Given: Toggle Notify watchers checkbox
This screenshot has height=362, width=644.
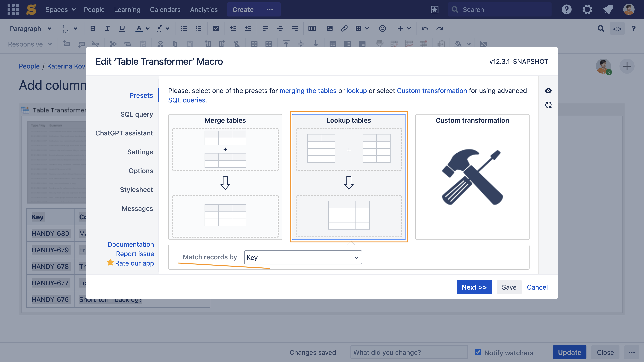Looking at the screenshot, I should click(478, 352).
